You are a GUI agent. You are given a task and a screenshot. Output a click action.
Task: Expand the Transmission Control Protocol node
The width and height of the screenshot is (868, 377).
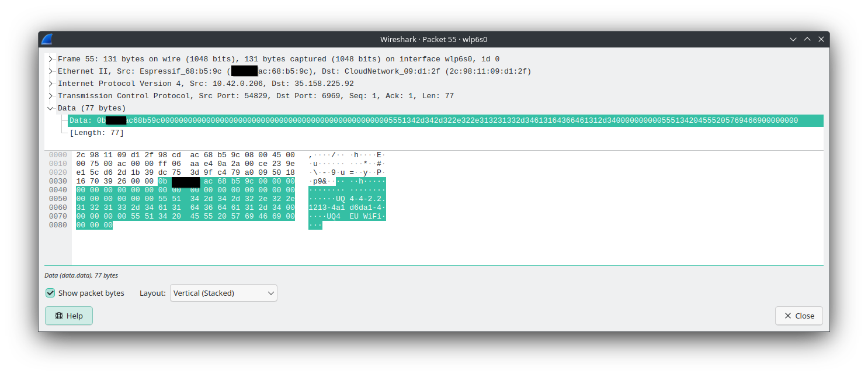pyautogui.click(x=51, y=96)
